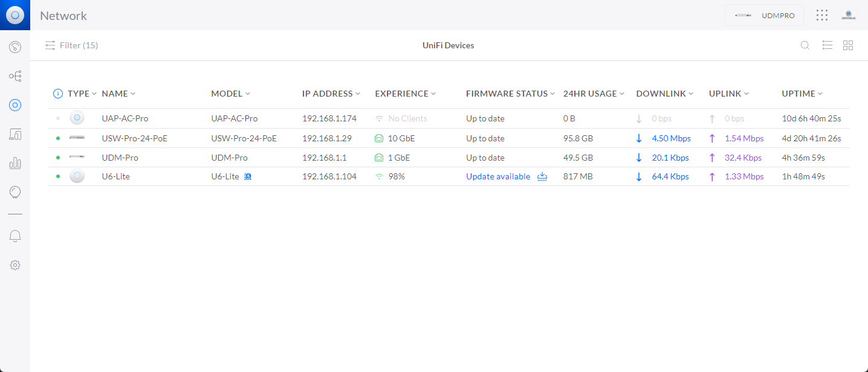Viewport: 868px width, 372px height.
Task: Click the 10 GbE experience value
Action: coord(401,138)
